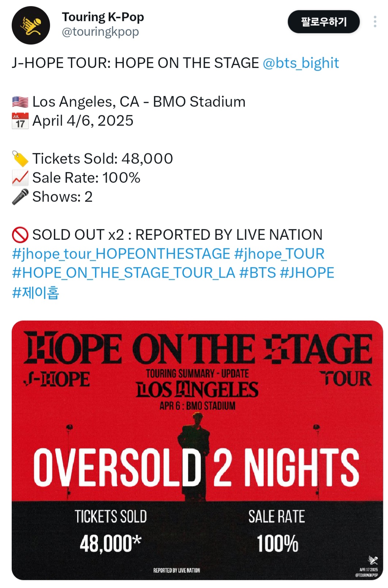Open the @bts_bighit mention link
388x588 pixels.
pyautogui.click(x=301, y=63)
